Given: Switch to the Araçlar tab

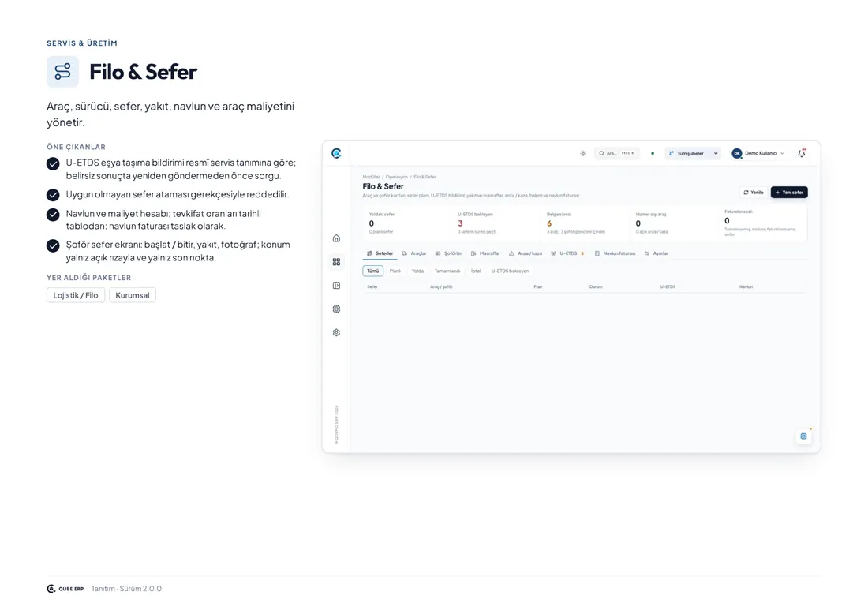Looking at the screenshot, I should pyautogui.click(x=414, y=253).
